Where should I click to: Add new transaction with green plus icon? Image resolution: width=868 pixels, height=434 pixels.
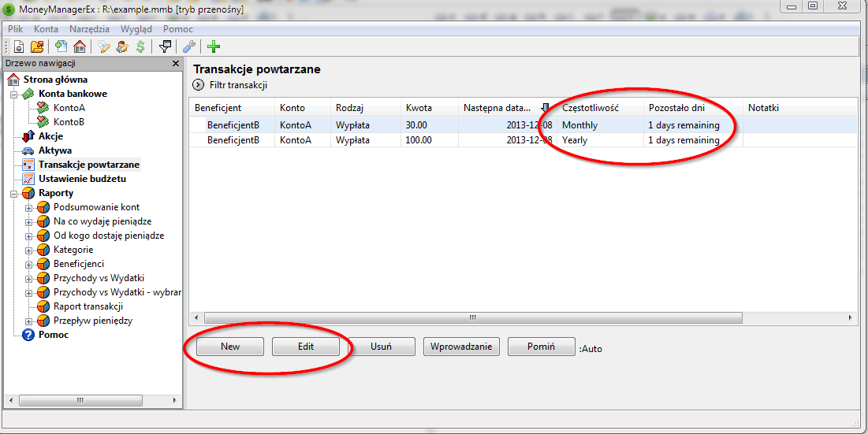[213, 46]
